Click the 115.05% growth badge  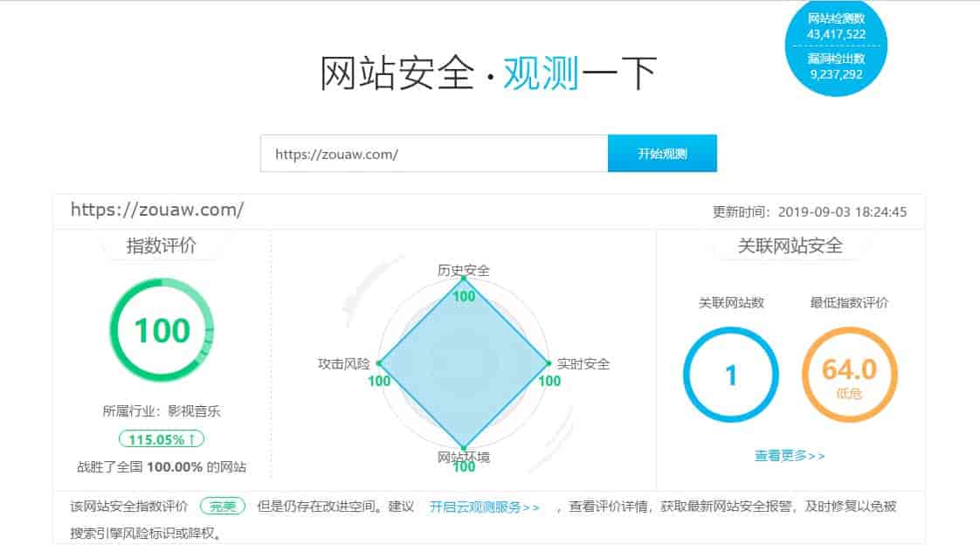pos(162,439)
